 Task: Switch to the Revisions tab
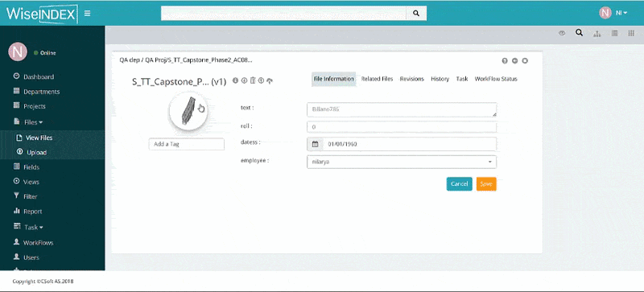[411, 79]
